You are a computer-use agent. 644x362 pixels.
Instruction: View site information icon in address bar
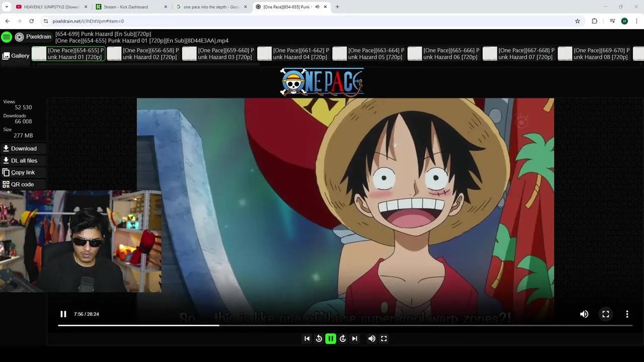click(x=46, y=21)
